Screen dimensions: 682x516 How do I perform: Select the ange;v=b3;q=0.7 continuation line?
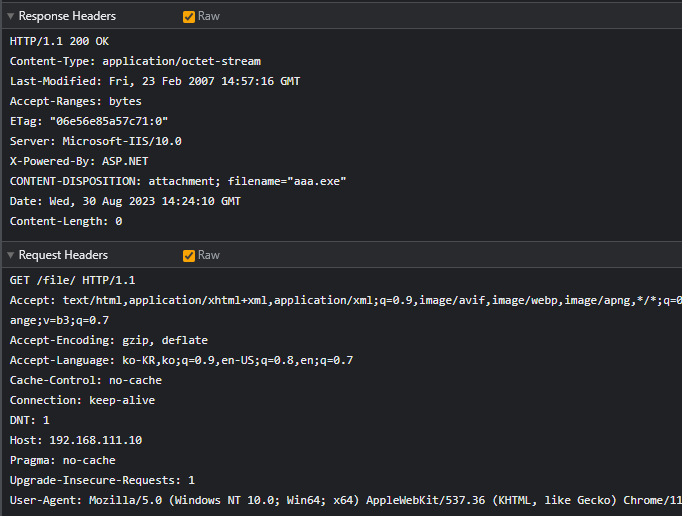click(x=59, y=320)
